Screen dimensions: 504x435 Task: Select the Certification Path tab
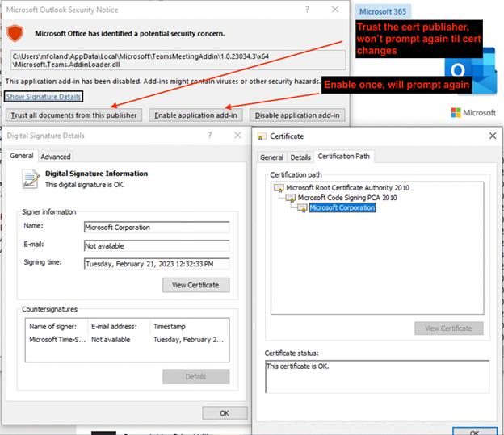[x=343, y=156]
